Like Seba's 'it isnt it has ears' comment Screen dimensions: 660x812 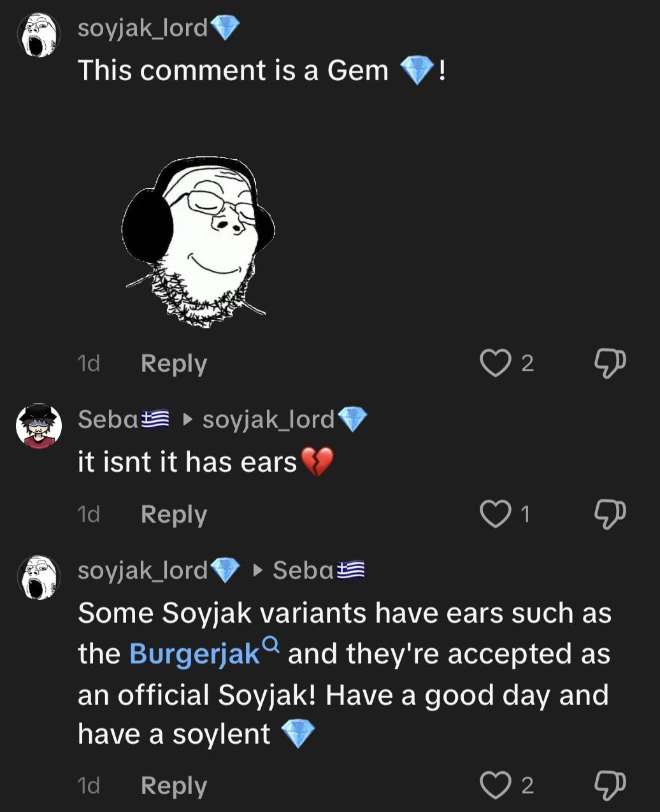(x=495, y=514)
